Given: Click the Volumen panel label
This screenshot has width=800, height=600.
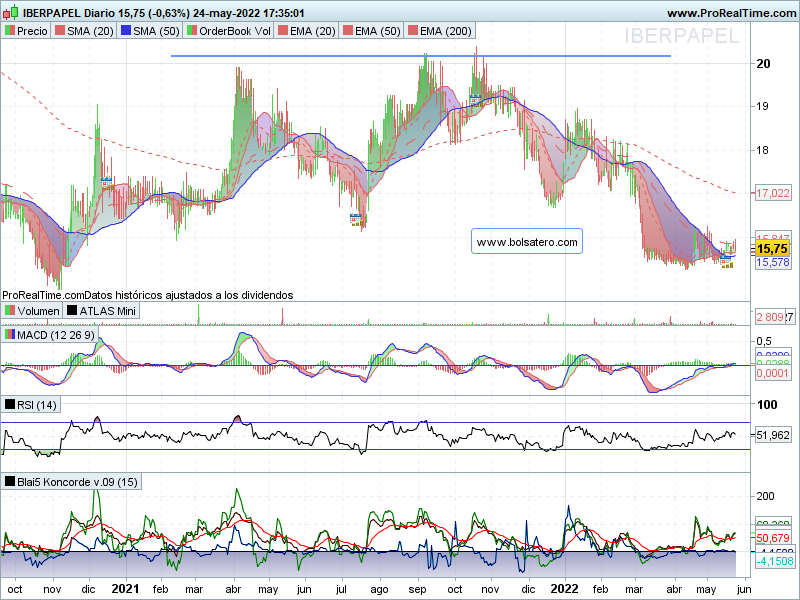Looking at the screenshot, I should click(x=32, y=311).
